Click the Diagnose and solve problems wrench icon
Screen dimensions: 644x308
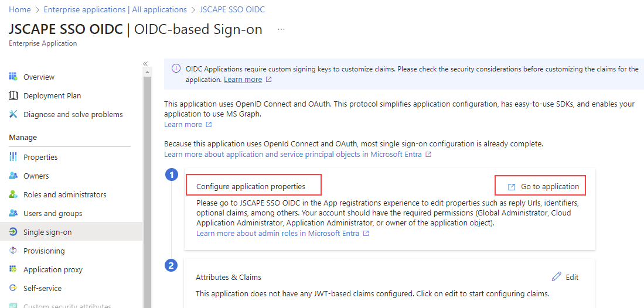click(x=13, y=114)
